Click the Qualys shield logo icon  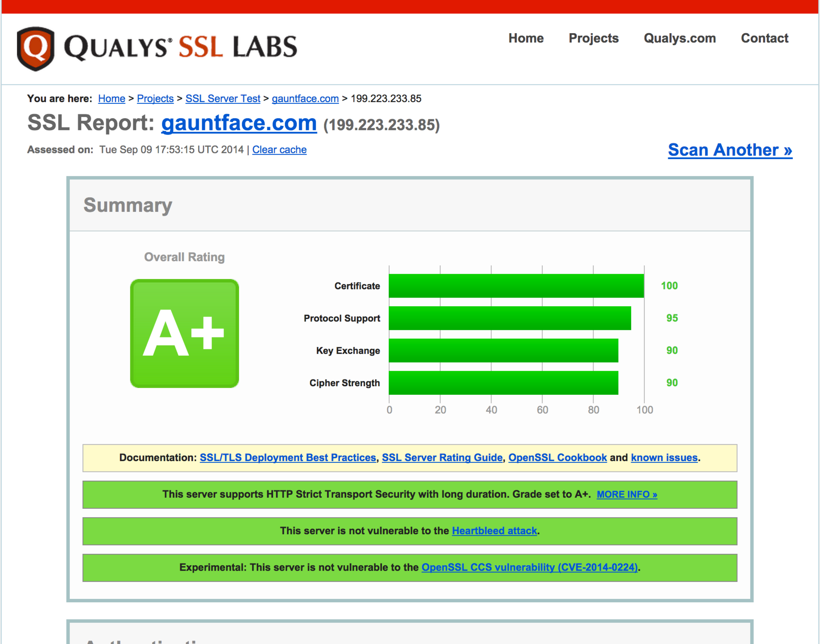(x=36, y=48)
